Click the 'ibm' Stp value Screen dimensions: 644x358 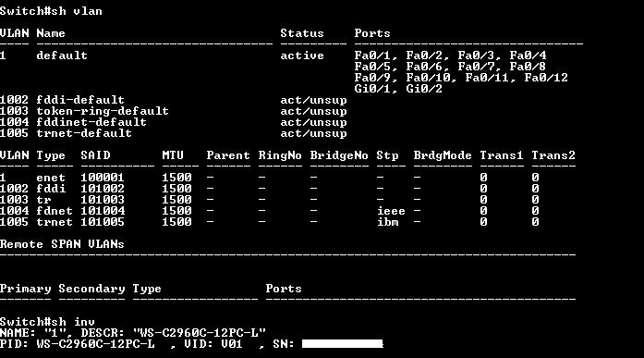(387, 222)
